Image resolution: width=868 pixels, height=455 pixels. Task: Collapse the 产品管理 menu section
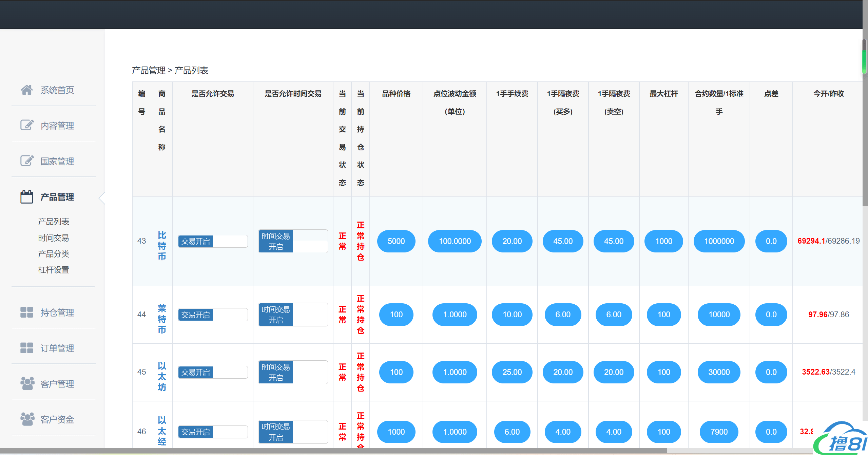coord(57,197)
